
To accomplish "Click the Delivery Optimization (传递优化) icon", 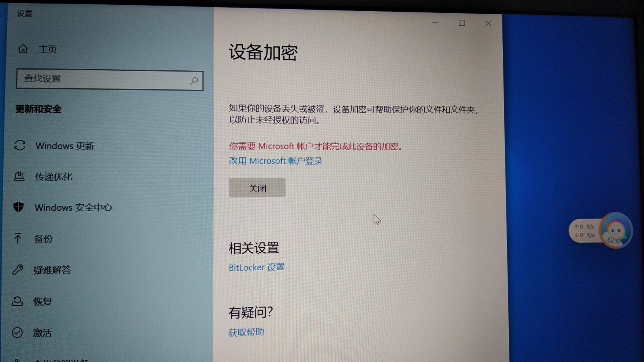I will coord(19,176).
